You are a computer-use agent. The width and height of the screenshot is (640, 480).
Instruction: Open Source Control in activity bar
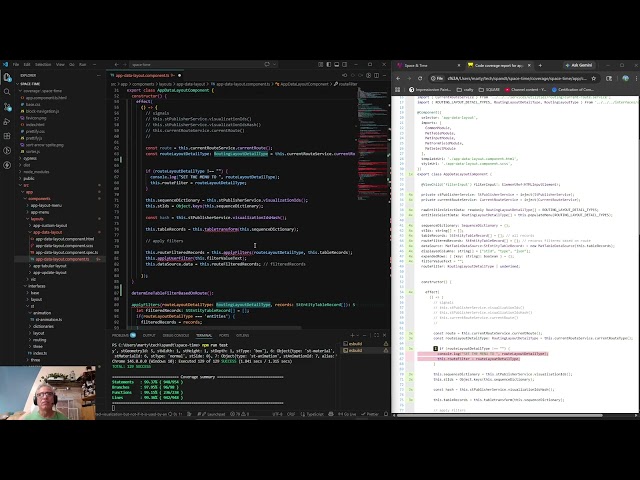[x=7, y=107]
